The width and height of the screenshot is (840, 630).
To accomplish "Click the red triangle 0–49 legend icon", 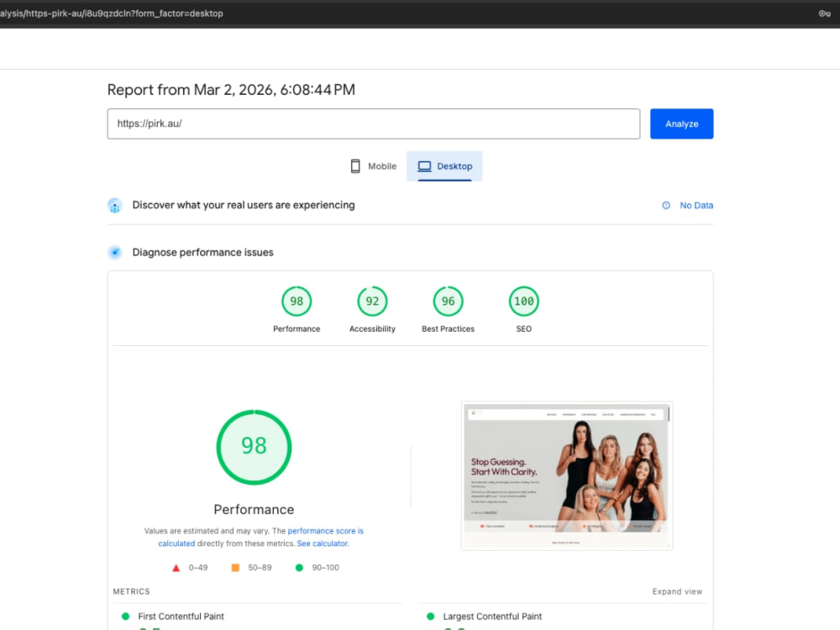I will [x=176, y=568].
